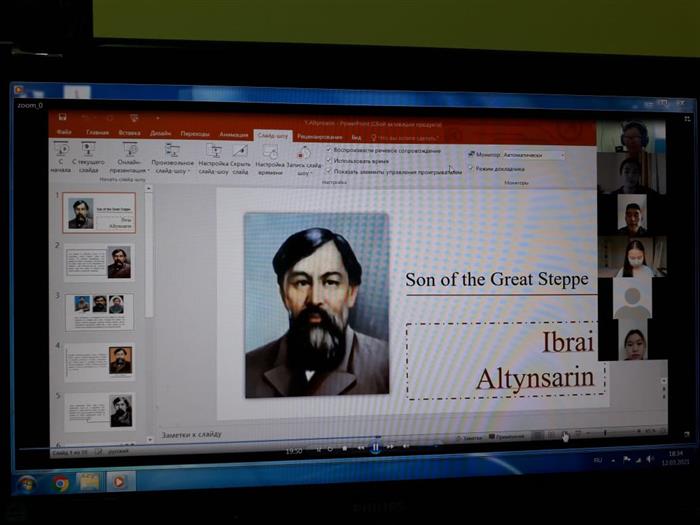The height and width of the screenshot is (525, 700).
Task: Click the Rehearse Timings icon
Action: pyautogui.click(x=270, y=153)
